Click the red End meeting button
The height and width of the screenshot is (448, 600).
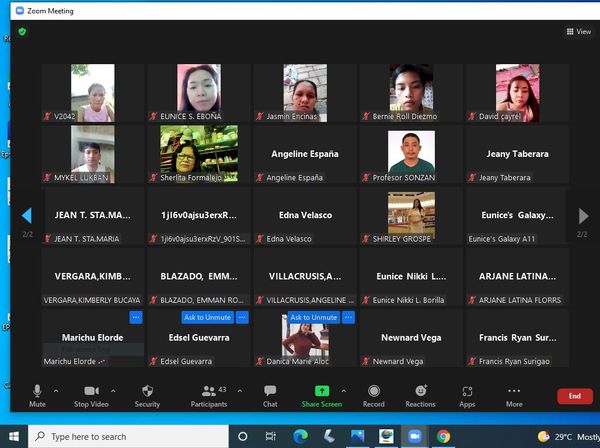[574, 396]
